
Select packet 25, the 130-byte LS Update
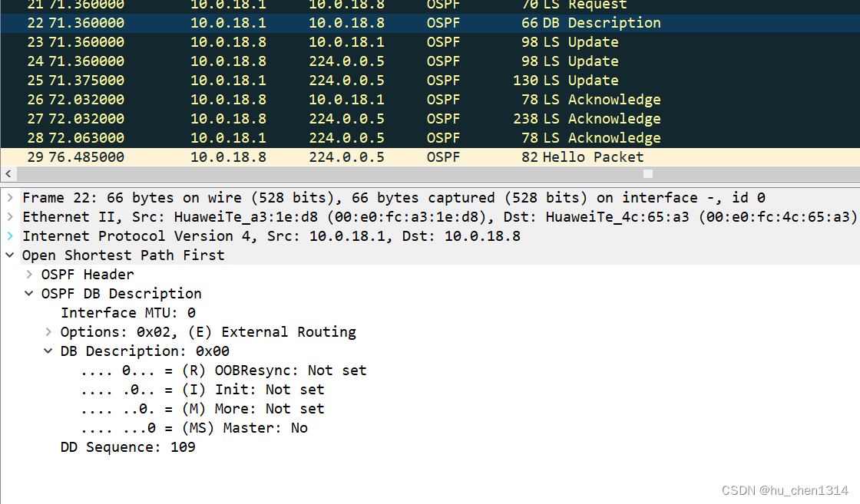307,80
